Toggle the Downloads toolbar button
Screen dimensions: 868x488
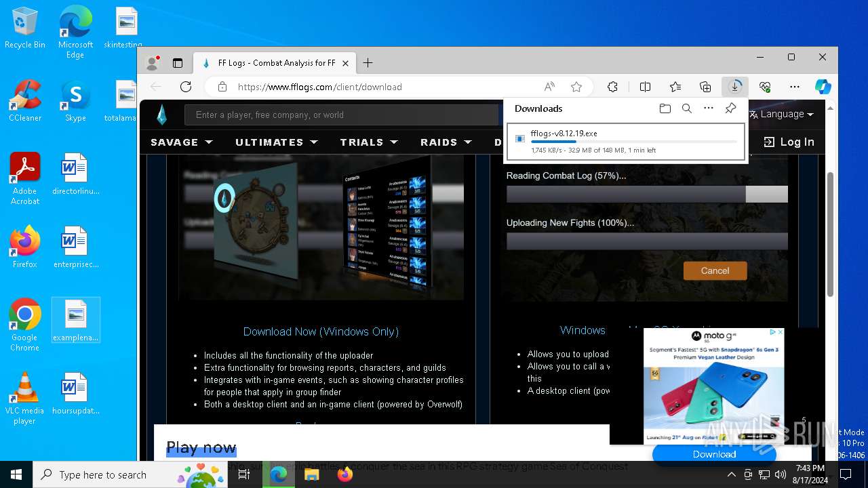735,87
